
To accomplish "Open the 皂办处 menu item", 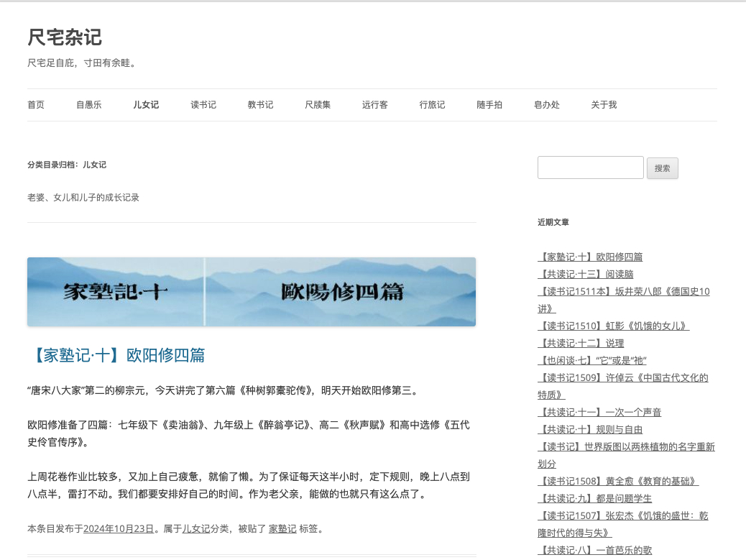I will (547, 105).
